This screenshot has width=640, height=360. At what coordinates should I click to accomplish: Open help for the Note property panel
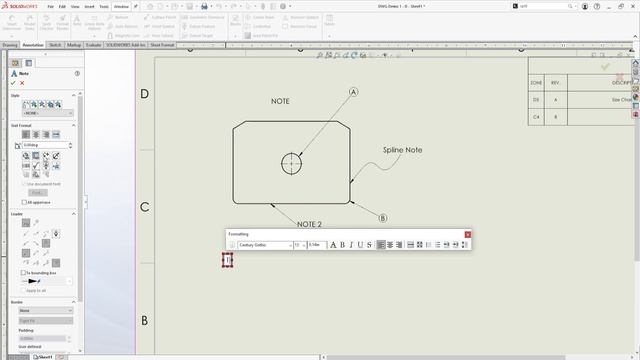[x=77, y=73]
